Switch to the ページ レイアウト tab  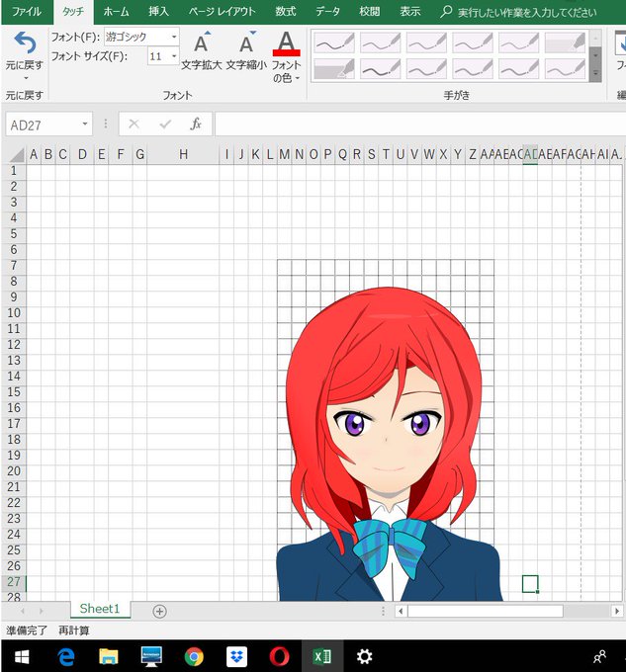coord(223,12)
